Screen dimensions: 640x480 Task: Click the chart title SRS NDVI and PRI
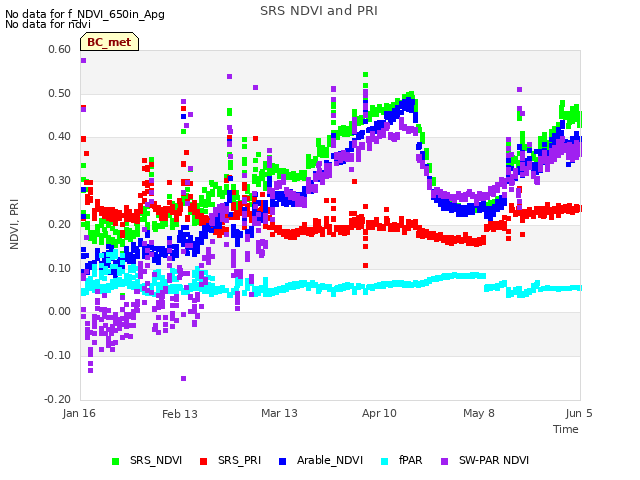pyautogui.click(x=319, y=11)
